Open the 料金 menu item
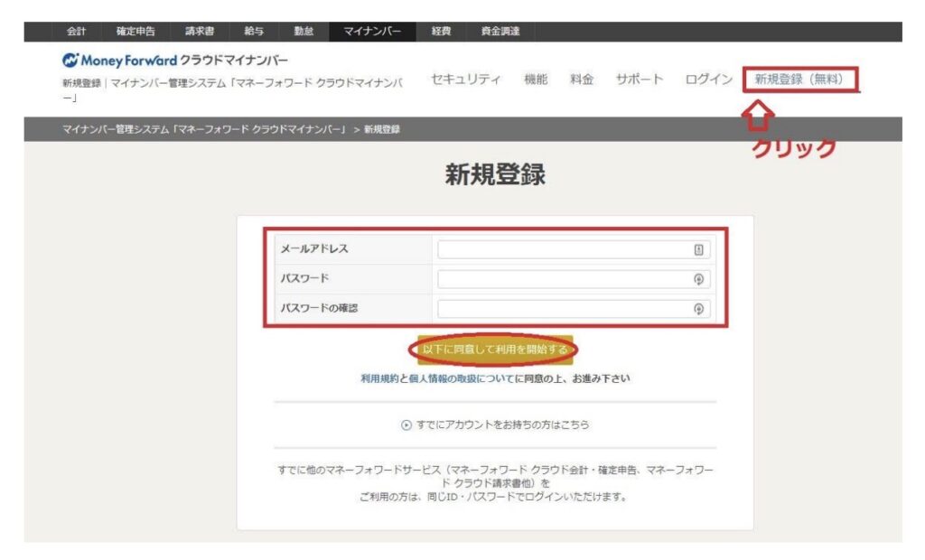The height and width of the screenshot is (560, 925). click(x=582, y=79)
